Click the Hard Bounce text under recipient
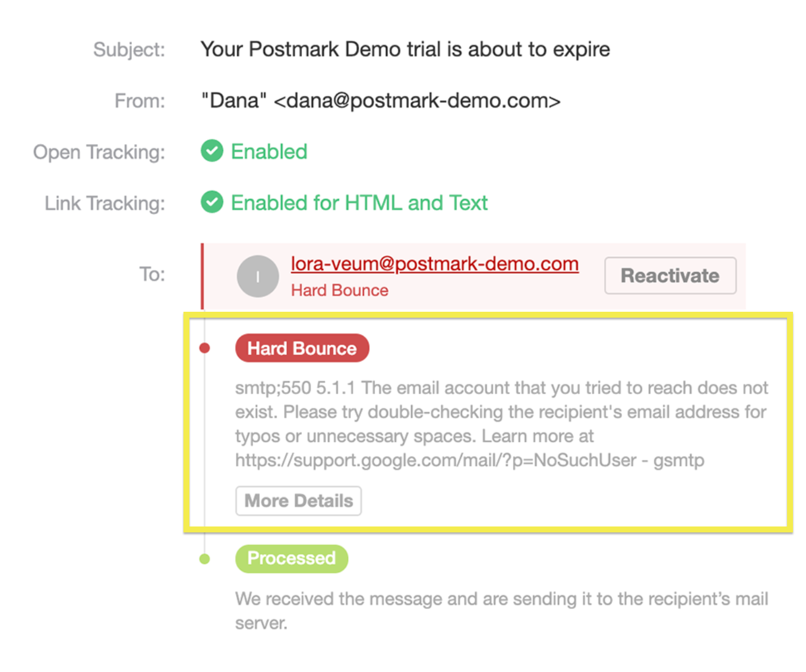The image size is (806, 672). [340, 290]
